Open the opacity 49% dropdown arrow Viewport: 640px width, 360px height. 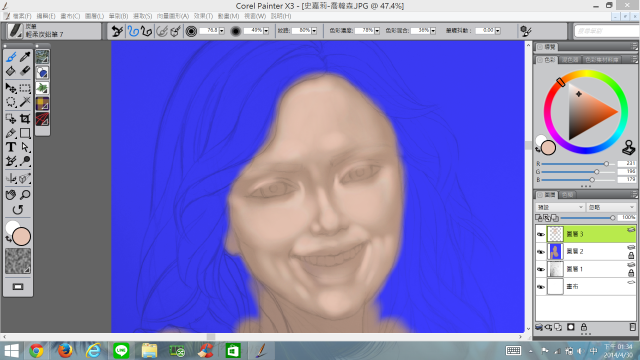pyautogui.click(x=266, y=31)
